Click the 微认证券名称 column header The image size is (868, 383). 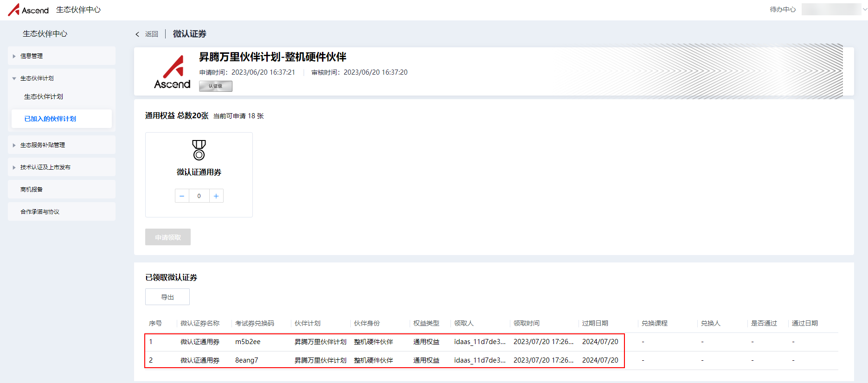tap(200, 323)
